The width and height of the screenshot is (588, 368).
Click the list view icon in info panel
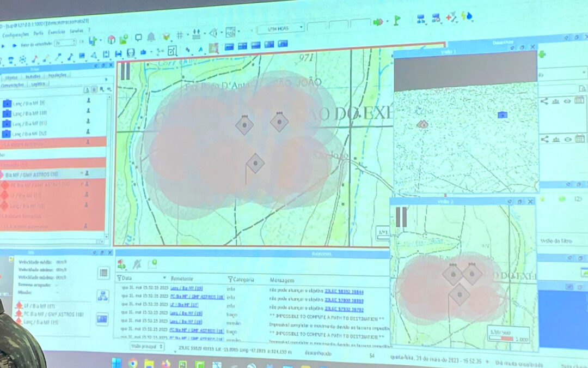pos(103,273)
